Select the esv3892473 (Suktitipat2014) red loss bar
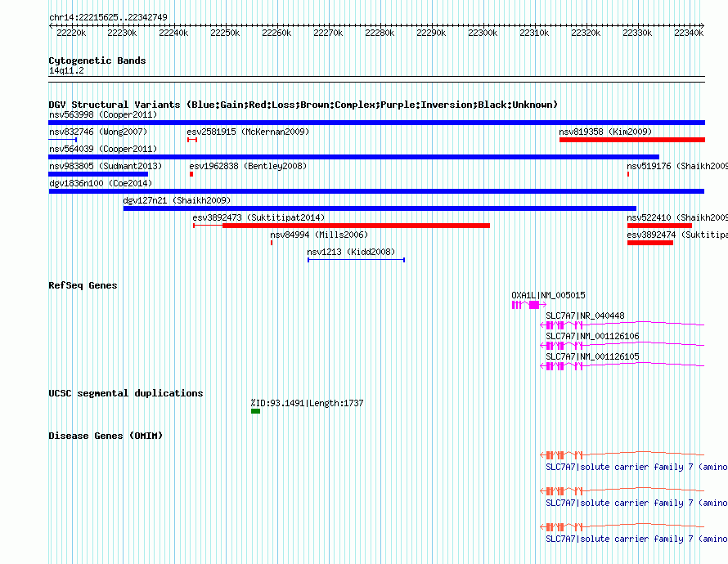The height and width of the screenshot is (564, 728). (x=341, y=226)
